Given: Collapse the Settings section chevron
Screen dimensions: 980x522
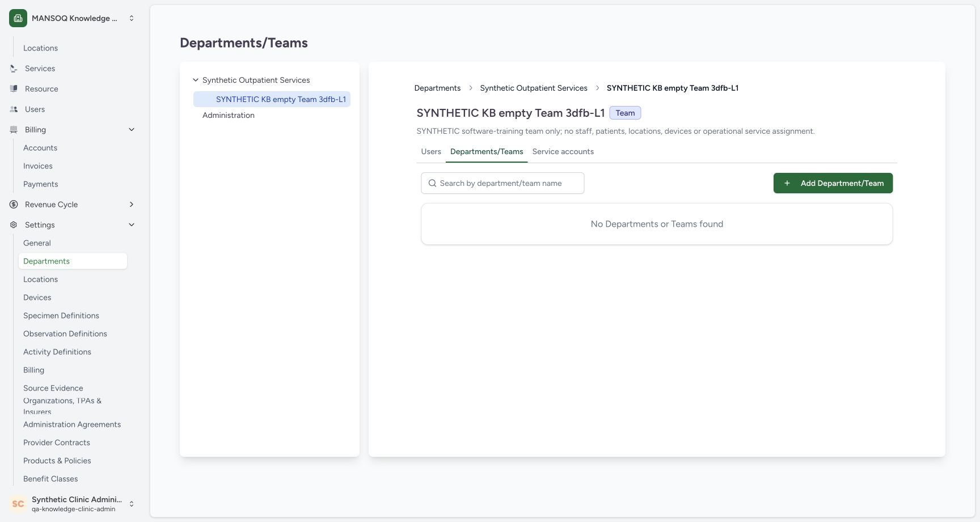Looking at the screenshot, I should [132, 225].
